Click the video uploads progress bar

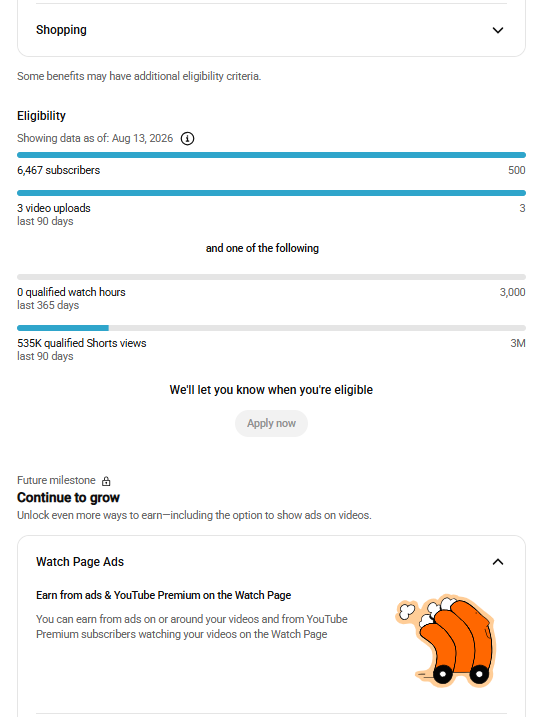(x=271, y=193)
